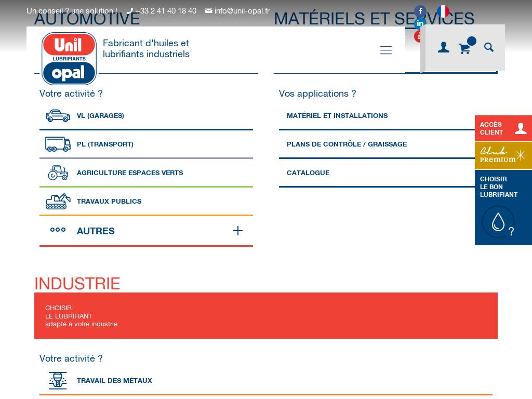Click the Accès Client button

click(503, 128)
